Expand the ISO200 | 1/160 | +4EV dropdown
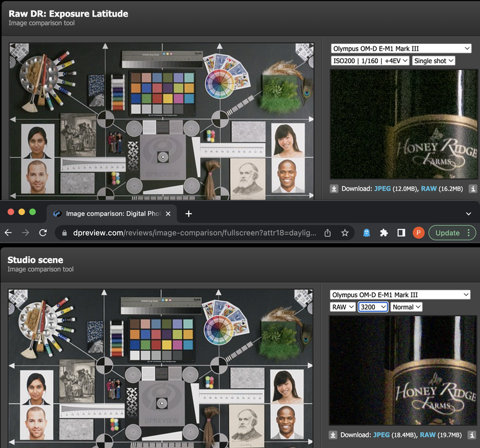 [370, 61]
